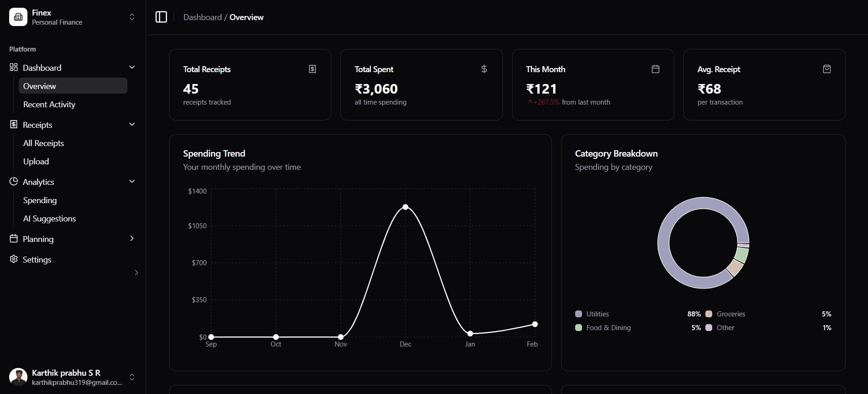Screen dimensions: 868x394
Task: Toggle the sidebar panel icon
Action: point(161,17)
